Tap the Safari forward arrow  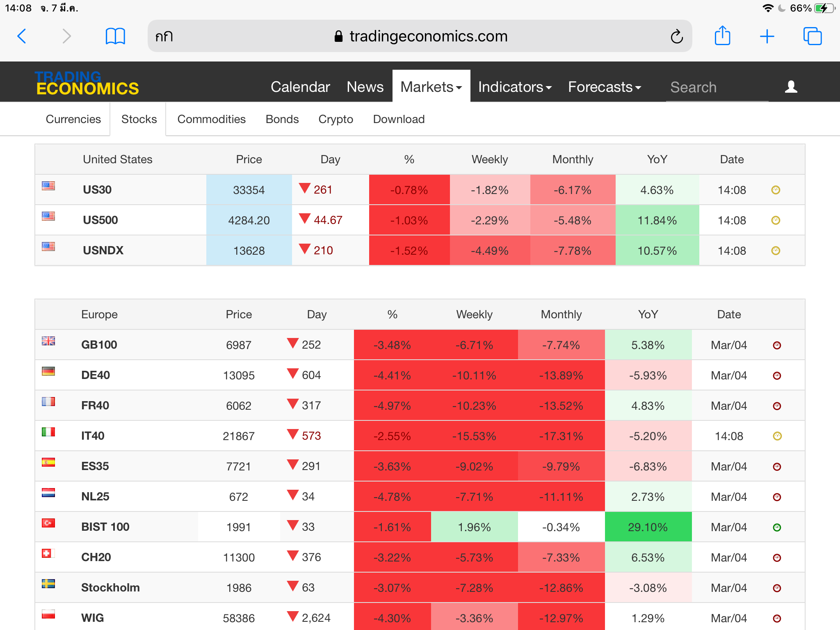66,37
